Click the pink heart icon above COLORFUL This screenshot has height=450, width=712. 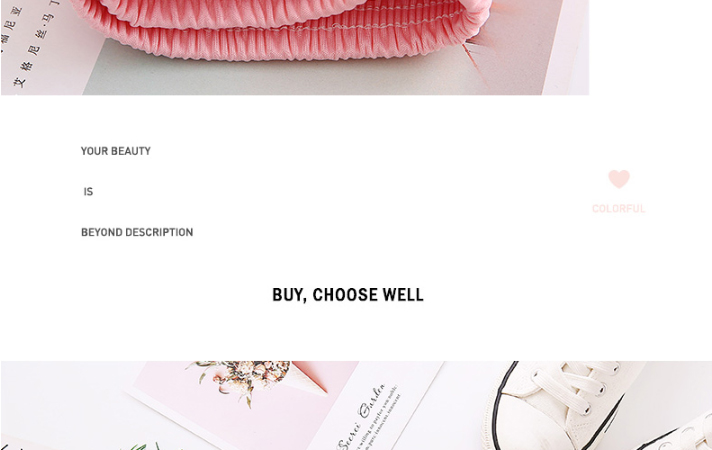(x=619, y=178)
